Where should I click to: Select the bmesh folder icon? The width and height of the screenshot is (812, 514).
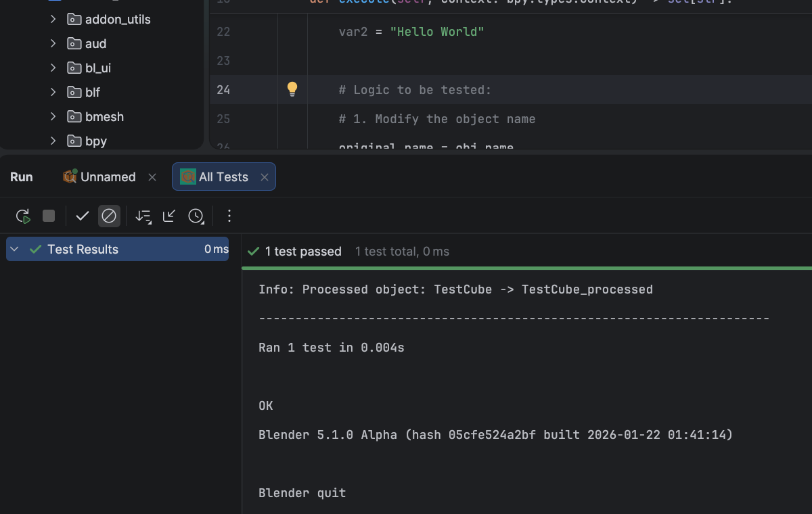(74, 116)
